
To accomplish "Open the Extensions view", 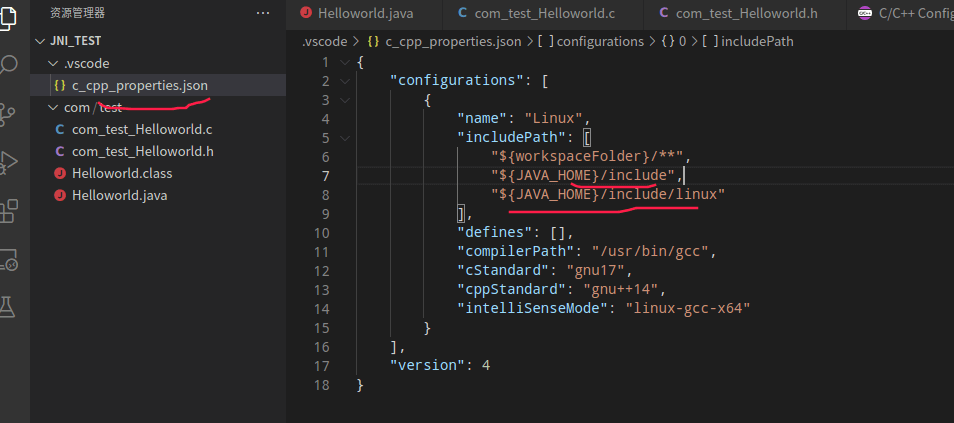I will point(8,210).
